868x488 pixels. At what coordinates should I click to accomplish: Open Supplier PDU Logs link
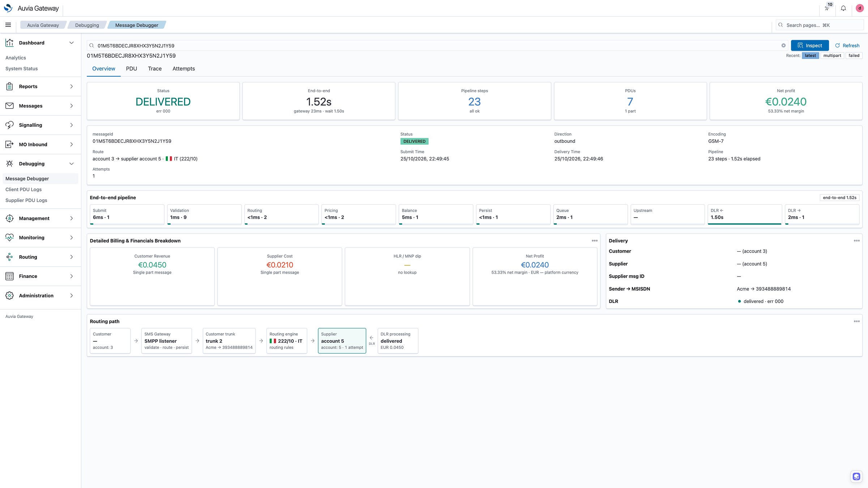click(26, 200)
